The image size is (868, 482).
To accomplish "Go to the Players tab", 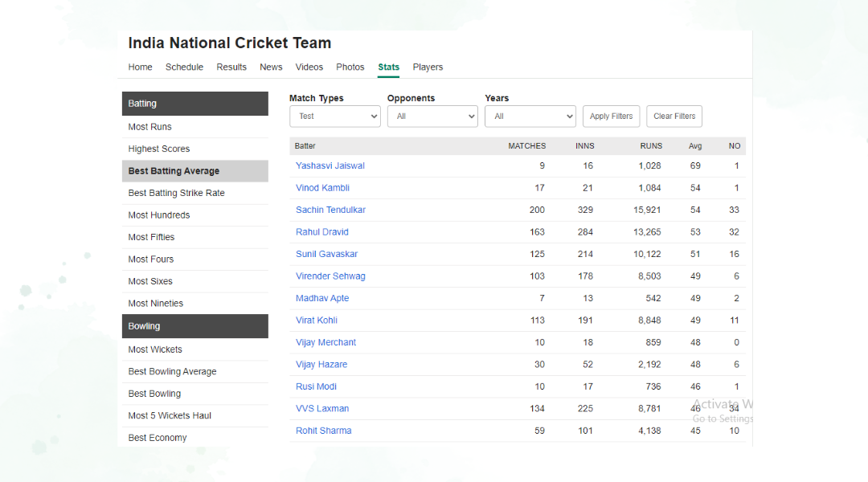I will click(x=428, y=67).
